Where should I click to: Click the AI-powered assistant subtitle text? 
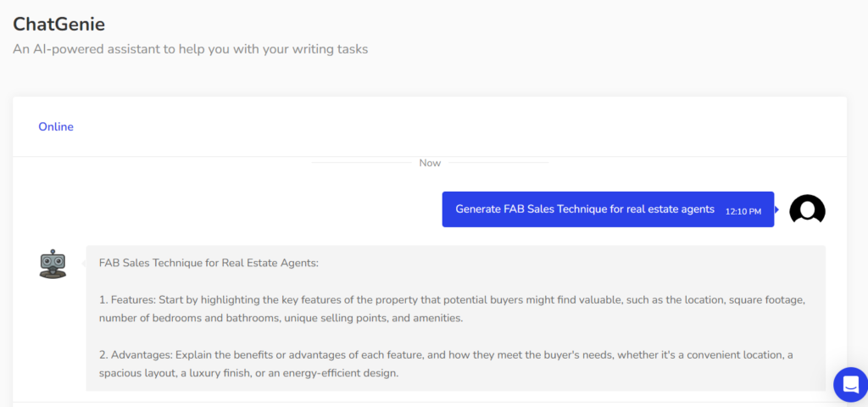point(190,49)
